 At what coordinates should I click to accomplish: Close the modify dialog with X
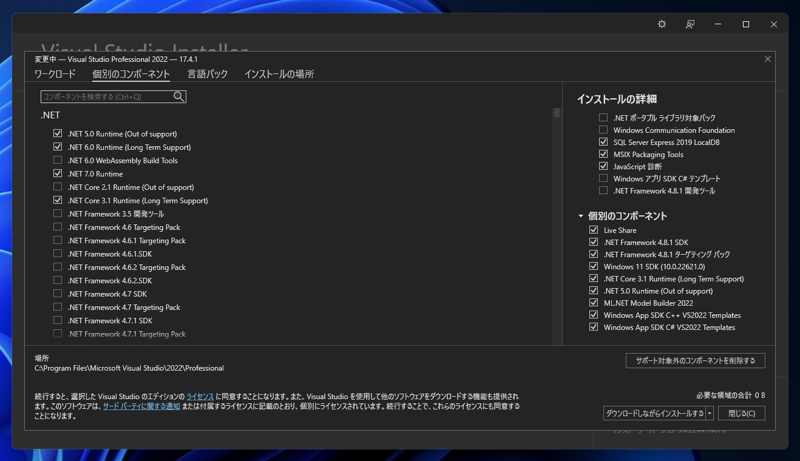click(x=767, y=59)
